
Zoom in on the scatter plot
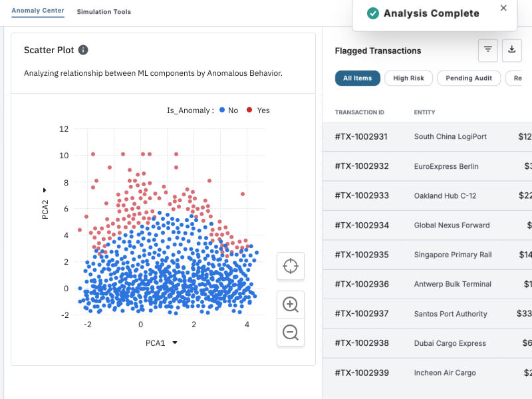(x=291, y=305)
